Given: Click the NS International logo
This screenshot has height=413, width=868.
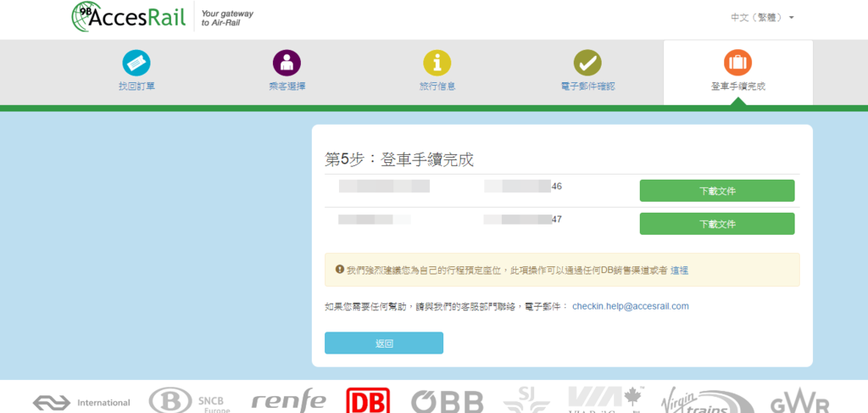Looking at the screenshot, I should pyautogui.click(x=81, y=402).
